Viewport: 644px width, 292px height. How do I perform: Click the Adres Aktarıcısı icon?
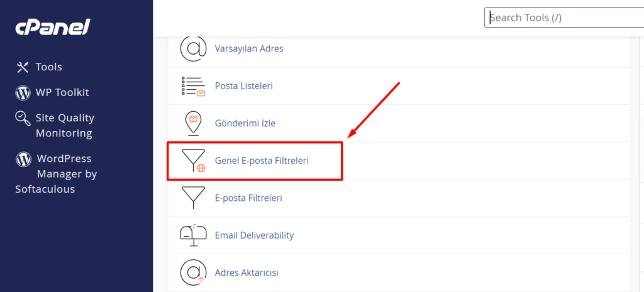click(x=193, y=273)
